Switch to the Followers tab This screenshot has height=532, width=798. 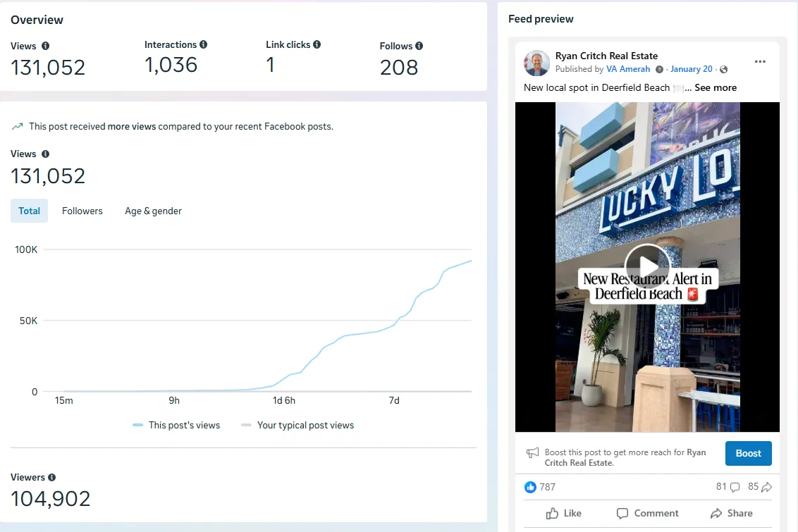tap(82, 211)
